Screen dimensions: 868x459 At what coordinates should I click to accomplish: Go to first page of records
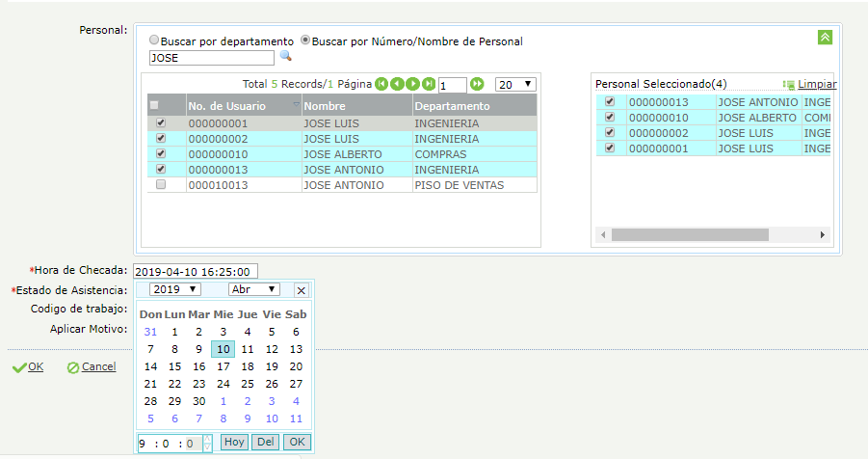tap(381, 84)
